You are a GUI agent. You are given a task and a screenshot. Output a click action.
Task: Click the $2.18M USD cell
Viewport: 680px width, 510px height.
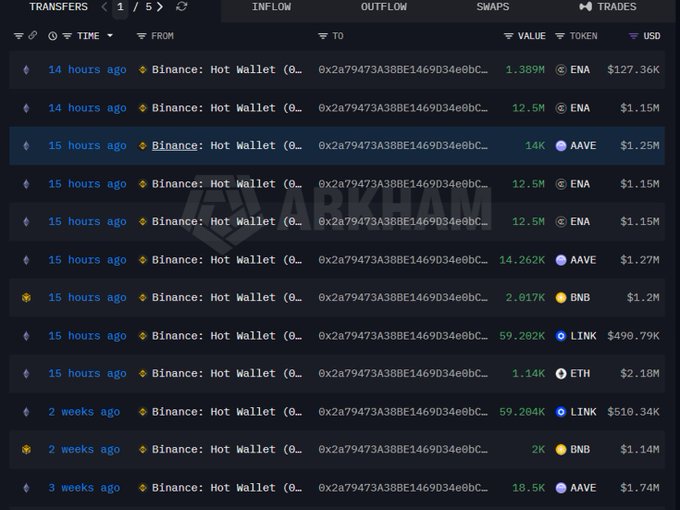point(640,374)
